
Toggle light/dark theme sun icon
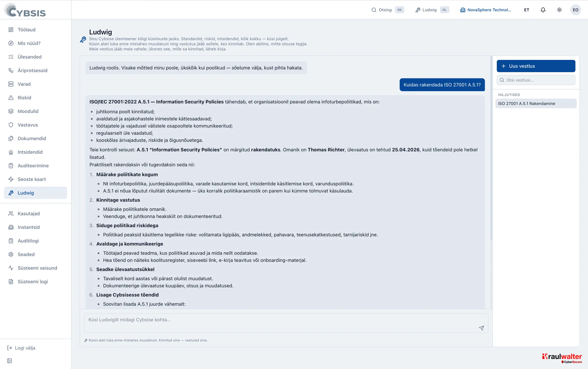pos(559,10)
